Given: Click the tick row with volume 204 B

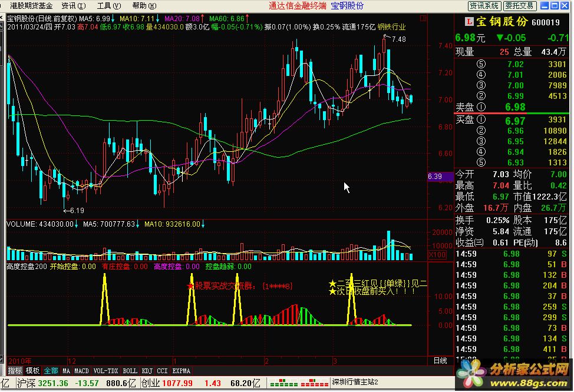Looking at the screenshot, I should (511, 285).
